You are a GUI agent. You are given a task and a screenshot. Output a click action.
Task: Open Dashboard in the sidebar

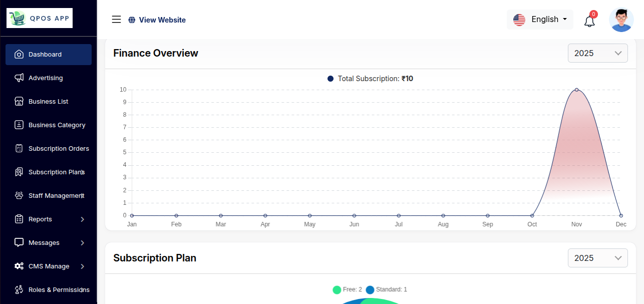pyautogui.click(x=45, y=54)
